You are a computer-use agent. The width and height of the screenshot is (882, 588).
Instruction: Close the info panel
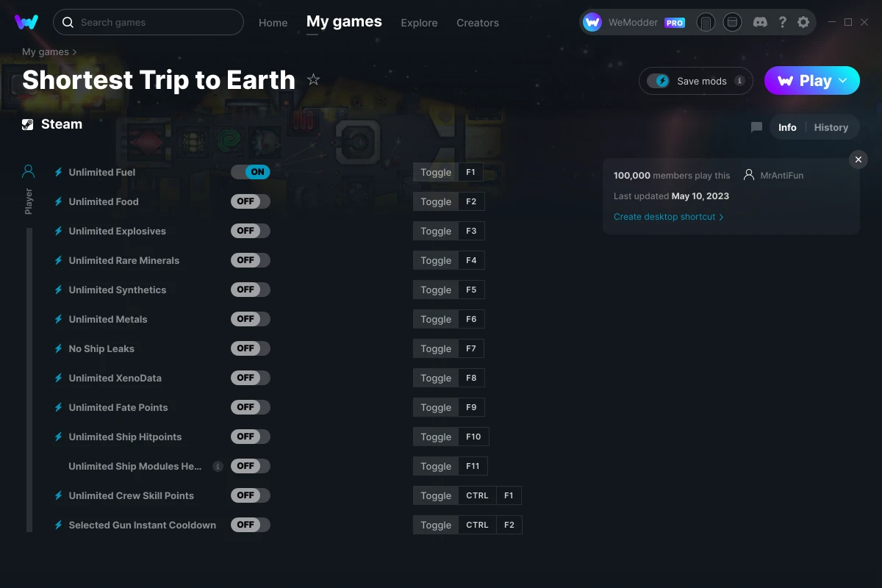(x=858, y=159)
